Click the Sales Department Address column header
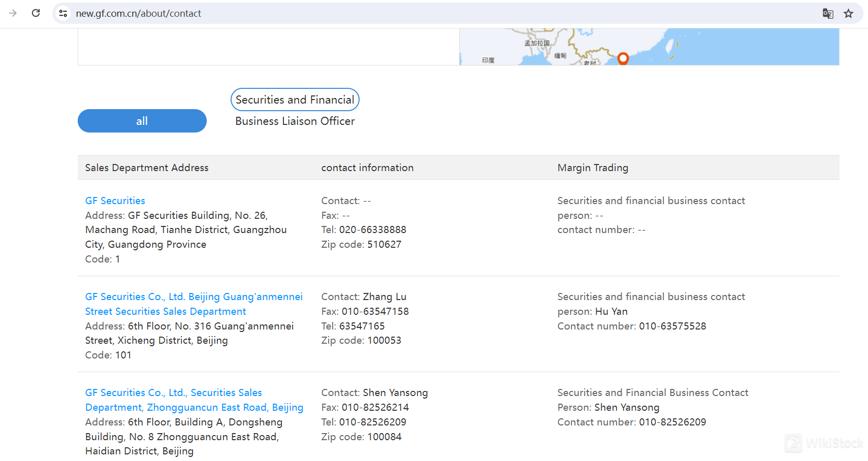 click(147, 168)
